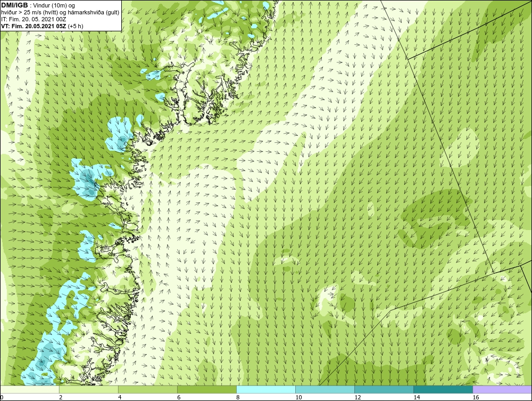Select the 14–16 m/s dark teal swatch
The width and height of the screenshot is (532, 401).
point(443,389)
